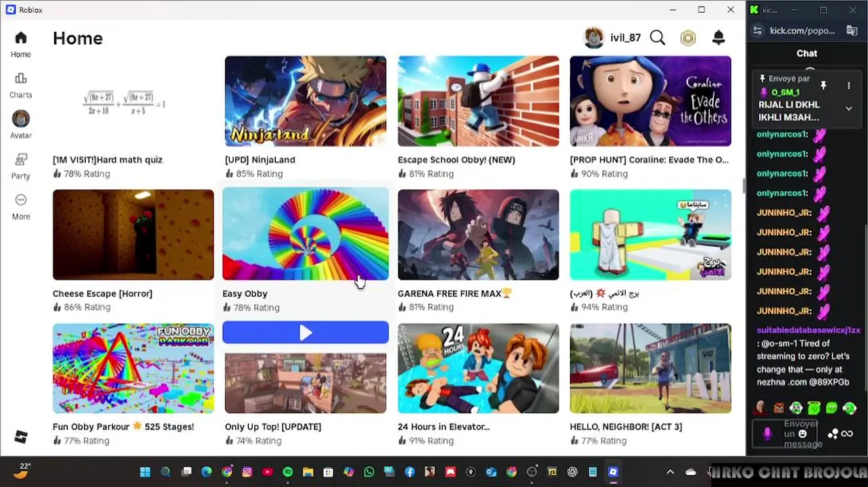The width and height of the screenshot is (868, 487).
Task: Open the NinjaLand game thumbnail
Action: (x=306, y=101)
